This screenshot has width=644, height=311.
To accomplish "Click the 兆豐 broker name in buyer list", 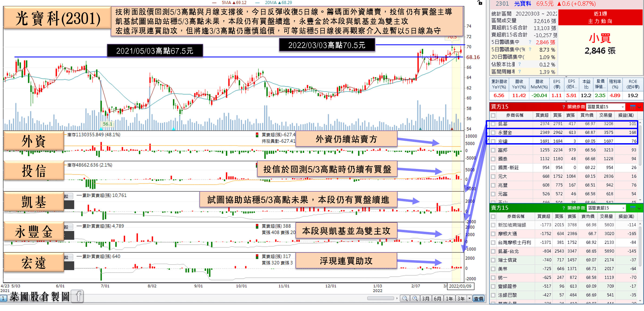I will 502,185.
